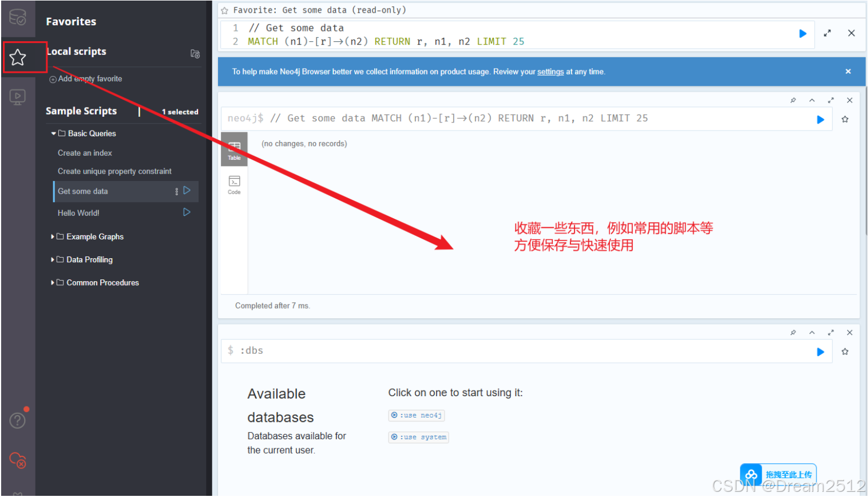Fullscreen the 'Get some data' result frame
The height and width of the screenshot is (501, 868).
coord(831,100)
